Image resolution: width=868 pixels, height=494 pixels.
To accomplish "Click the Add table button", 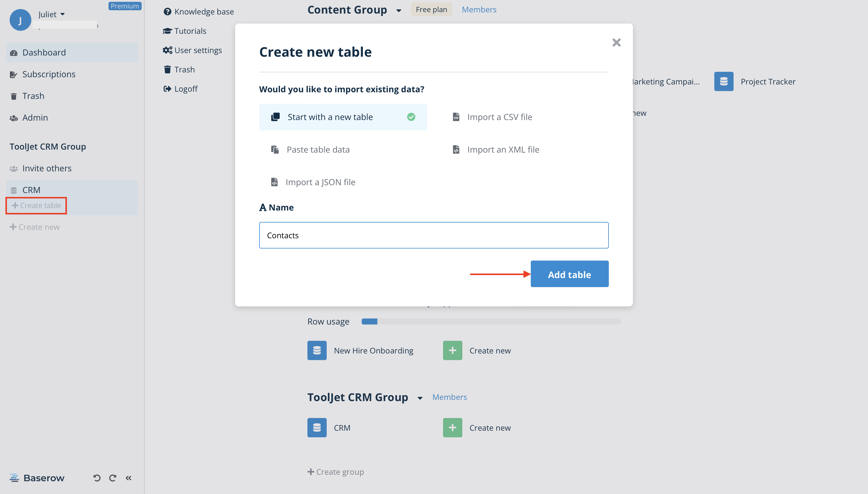I will pos(569,274).
